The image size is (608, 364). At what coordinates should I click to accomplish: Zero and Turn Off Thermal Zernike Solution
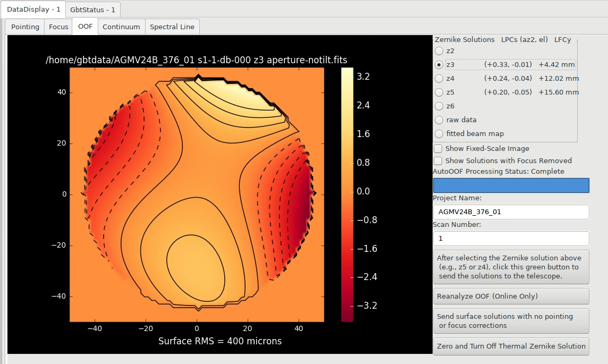coord(511,346)
